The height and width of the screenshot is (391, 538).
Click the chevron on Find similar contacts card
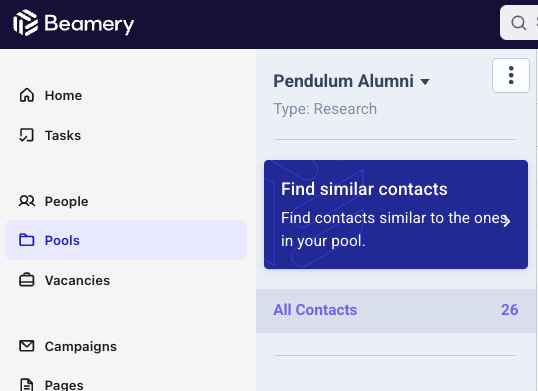507,221
